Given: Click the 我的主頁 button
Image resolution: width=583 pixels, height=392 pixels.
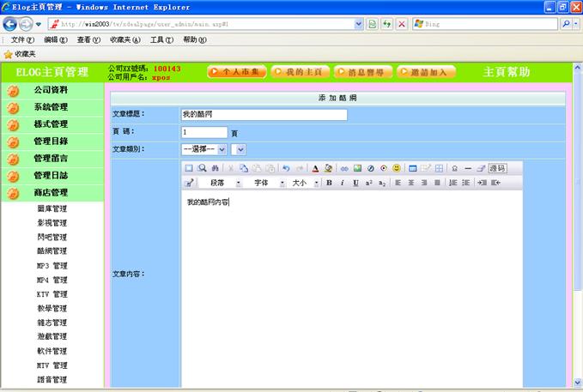Looking at the screenshot, I should (300, 72).
